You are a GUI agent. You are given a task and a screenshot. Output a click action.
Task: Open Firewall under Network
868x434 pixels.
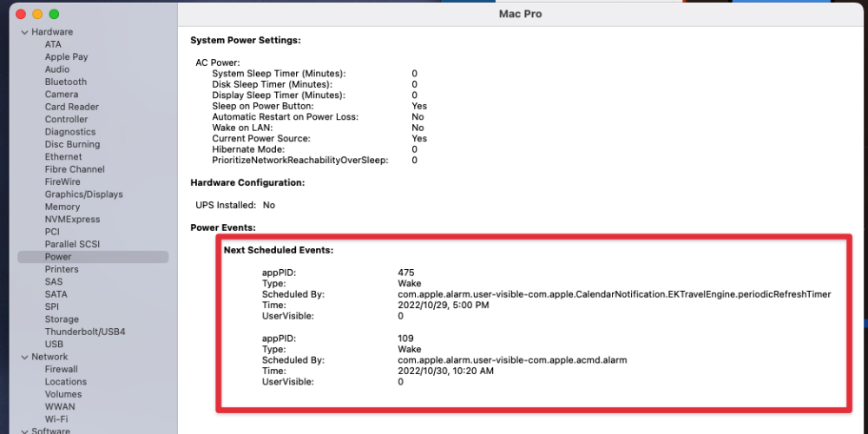(x=61, y=369)
